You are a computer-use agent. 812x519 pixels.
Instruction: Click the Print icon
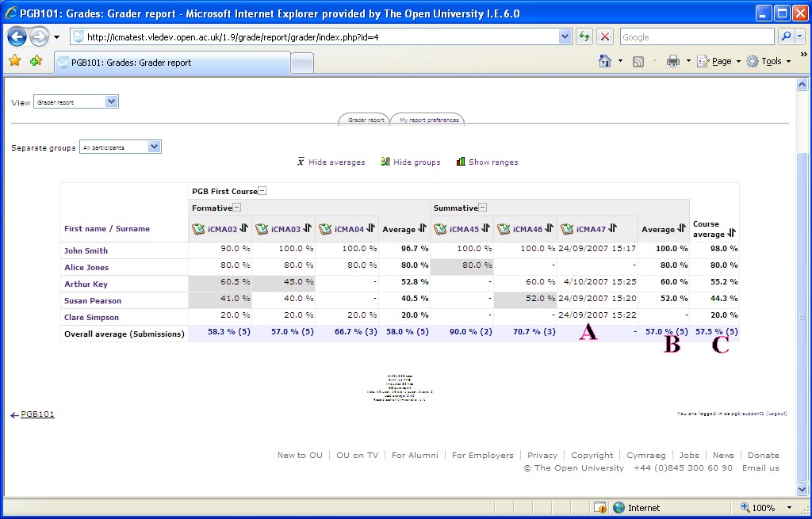tap(672, 61)
